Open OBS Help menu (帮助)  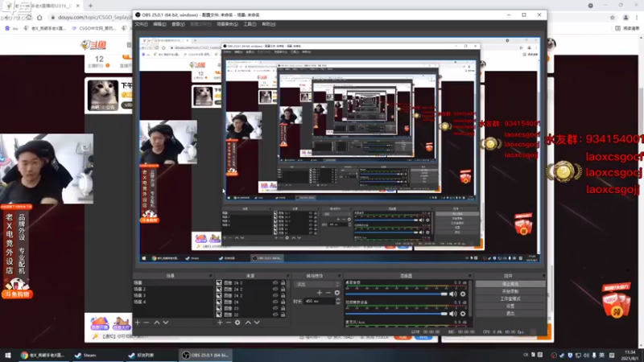269,24
